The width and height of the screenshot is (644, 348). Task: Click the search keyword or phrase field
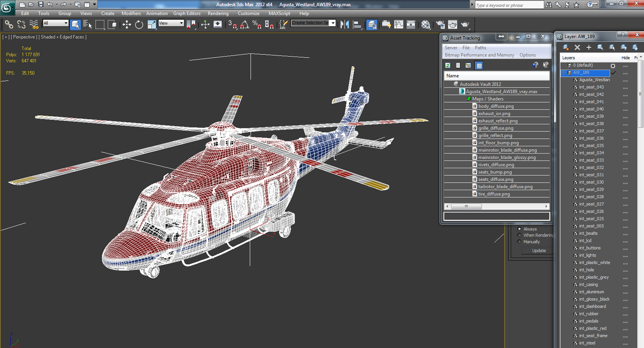(x=509, y=5)
